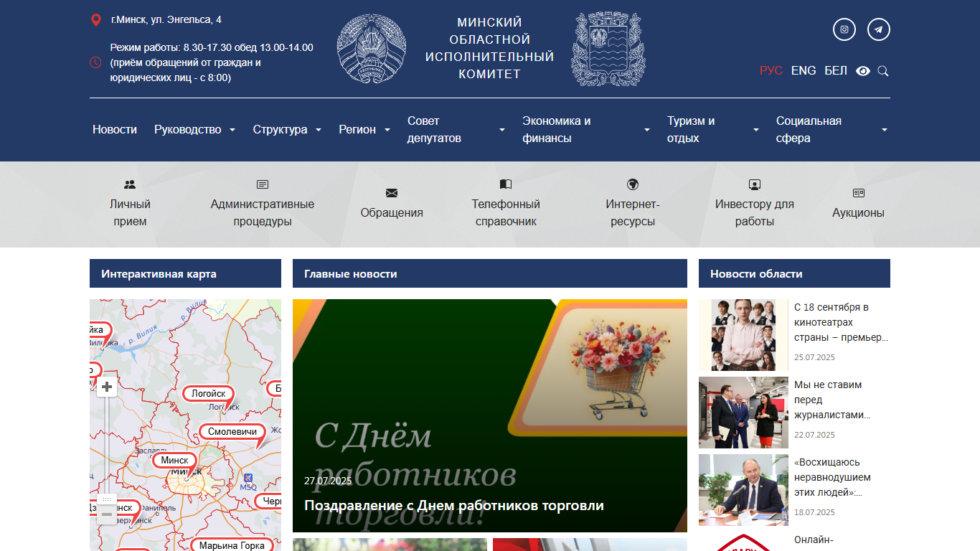Select the Минск map marker

pos(175,461)
